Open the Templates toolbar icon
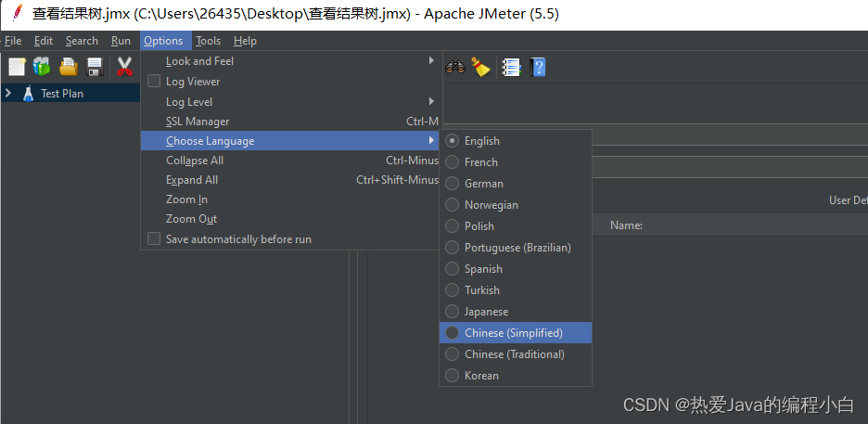 (42, 67)
